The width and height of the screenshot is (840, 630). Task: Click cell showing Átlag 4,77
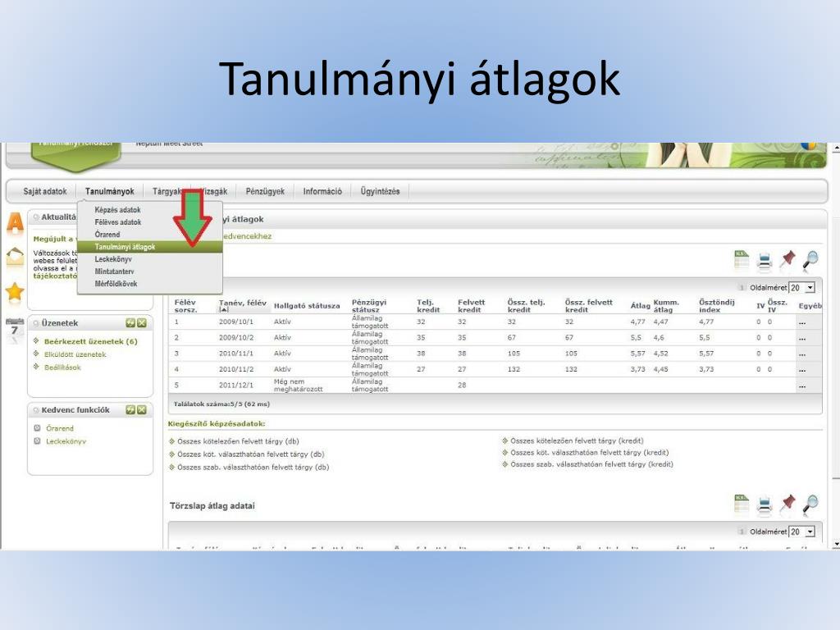click(637, 322)
